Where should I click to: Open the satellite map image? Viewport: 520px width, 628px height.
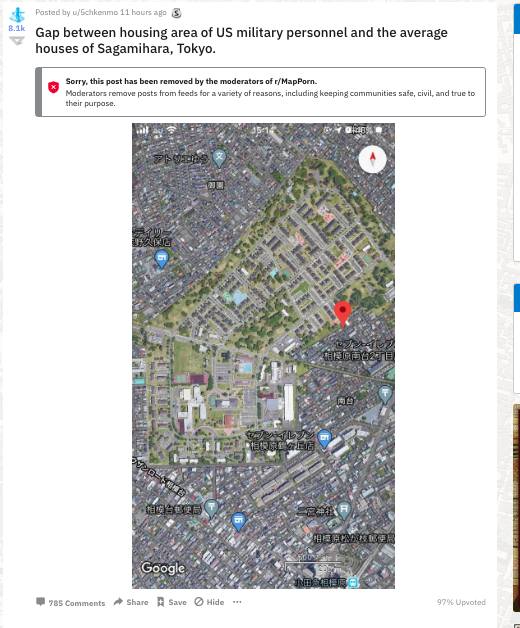coord(263,356)
